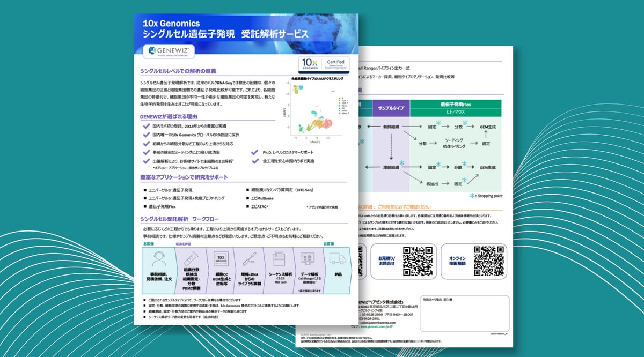Click the 取扱店・代理店 記入欄 box
644x357 pixels.
pos(464,314)
